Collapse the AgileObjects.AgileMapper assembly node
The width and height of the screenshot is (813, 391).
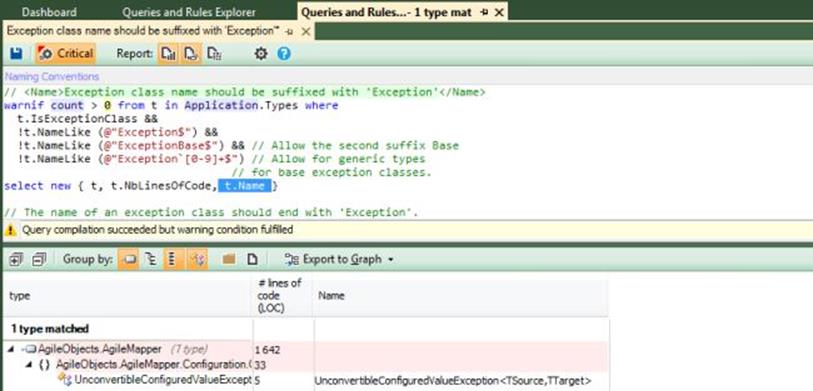[x=11, y=350]
